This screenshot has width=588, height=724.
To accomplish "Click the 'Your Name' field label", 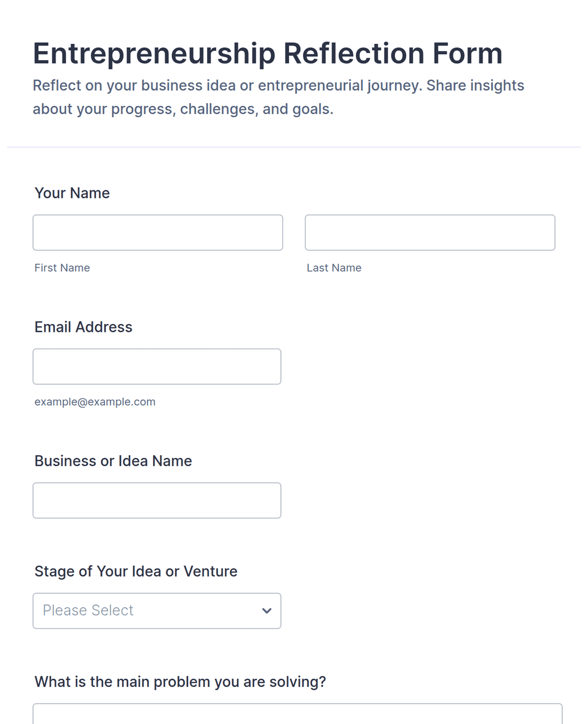I will [72, 193].
